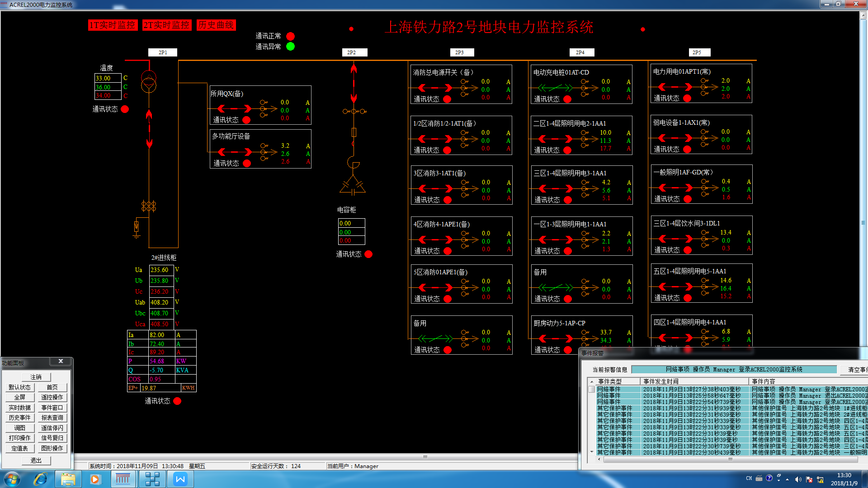The width and height of the screenshot is (868, 488).
Task: Click the 消防总电源开关 breaker symbol
Action: click(435, 88)
